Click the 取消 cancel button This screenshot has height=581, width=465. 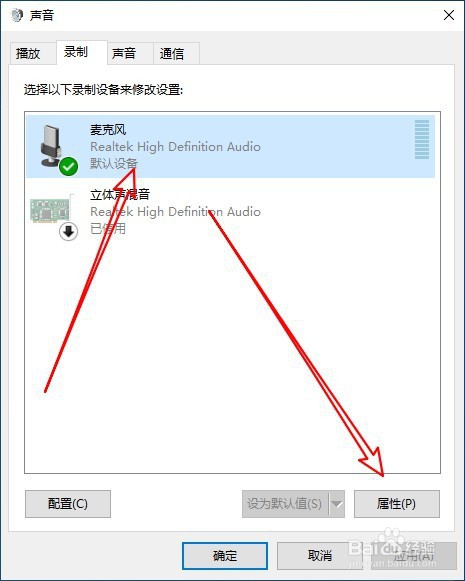pos(320,556)
